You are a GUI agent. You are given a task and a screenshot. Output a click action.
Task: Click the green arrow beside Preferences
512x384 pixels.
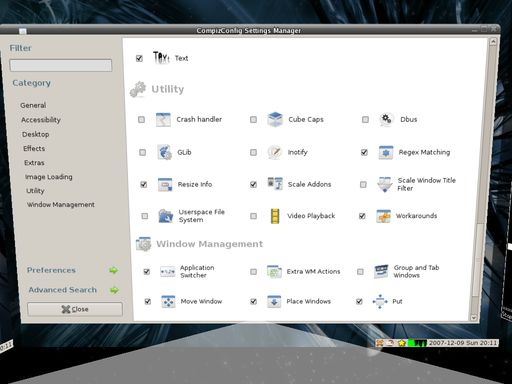click(x=114, y=270)
